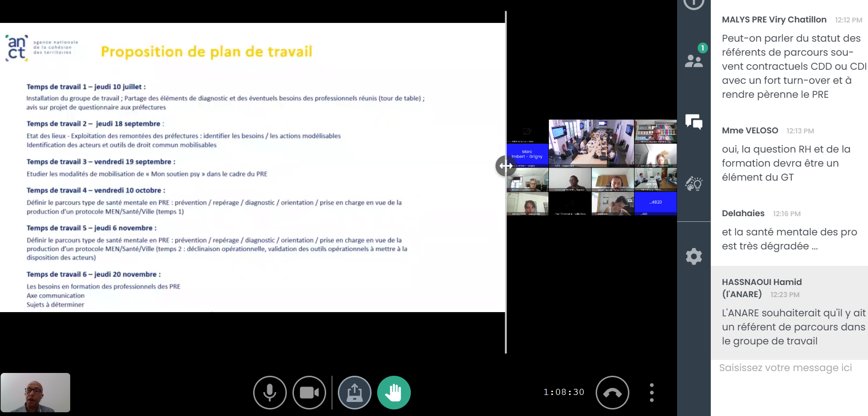Lower the raised hand
Viewport: 868px width, 416px height.
click(394, 393)
